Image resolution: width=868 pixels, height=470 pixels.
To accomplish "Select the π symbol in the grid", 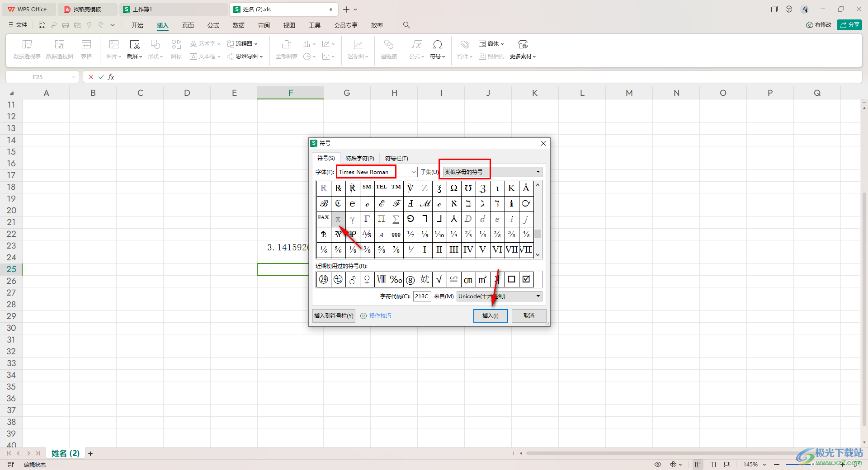I will point(338,219).
